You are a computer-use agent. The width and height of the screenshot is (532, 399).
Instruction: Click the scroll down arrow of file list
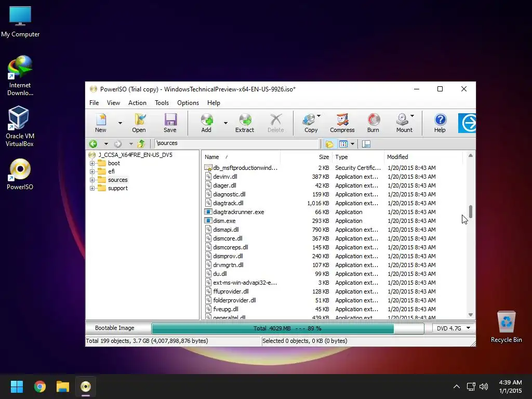pyautogui.click(x=471, y=315)
